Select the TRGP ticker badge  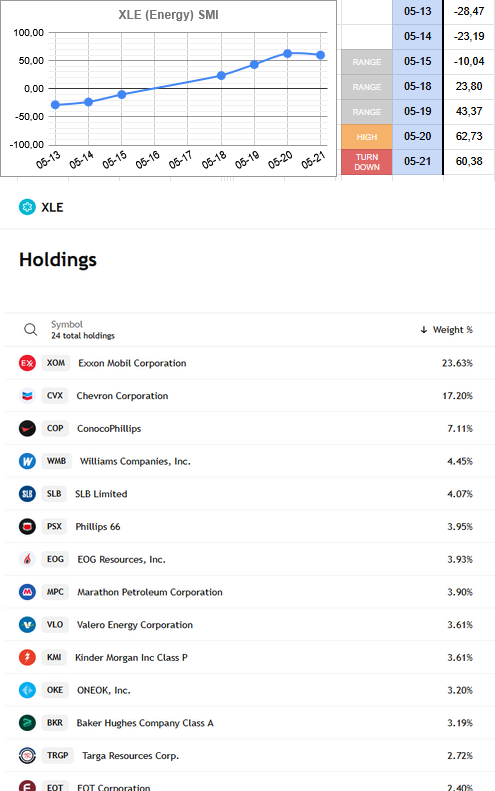pos(58,755)
